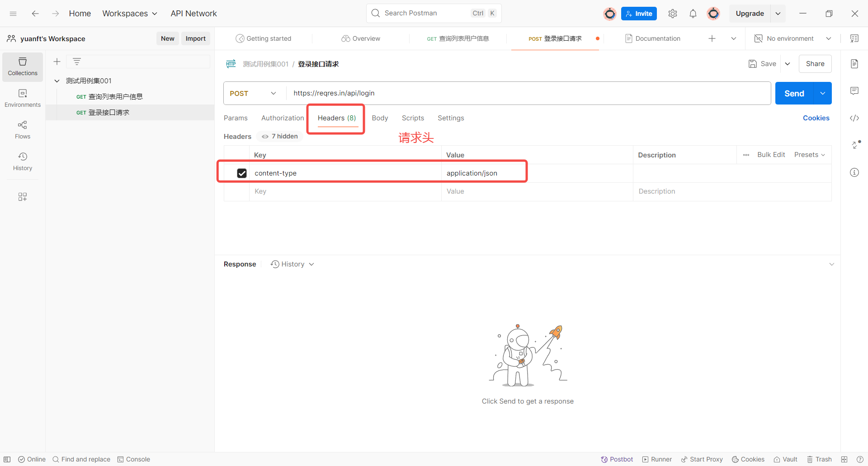
Task: Open Vault in status bar
Action: tap(785, 459)
